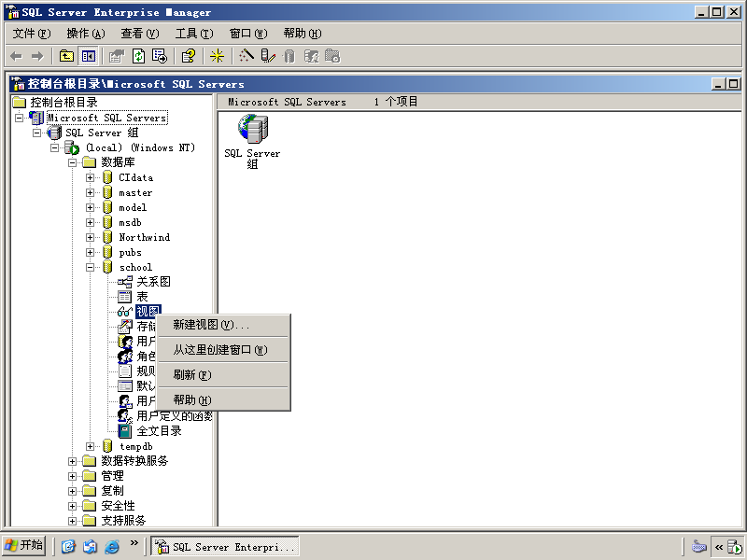Select the 用户定义的函数 tree item
This screenshot has height=560, width=747.
pos(165,415)
